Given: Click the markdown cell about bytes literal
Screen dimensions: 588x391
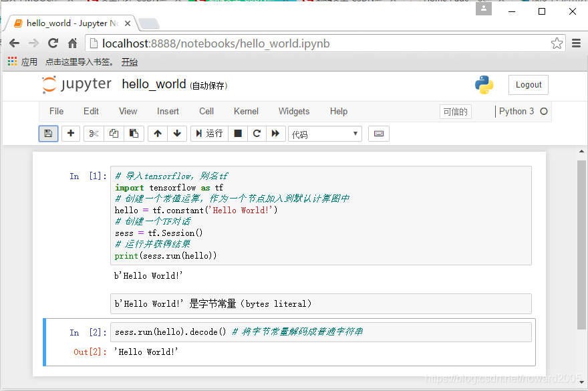Looking at the screenshot, I should pyautogui.click(x=321, y=304).
